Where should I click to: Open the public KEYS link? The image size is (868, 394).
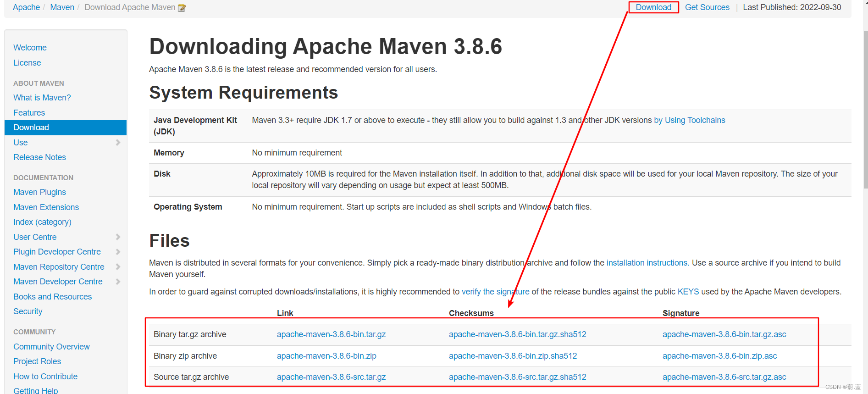(x=688, y=292)
